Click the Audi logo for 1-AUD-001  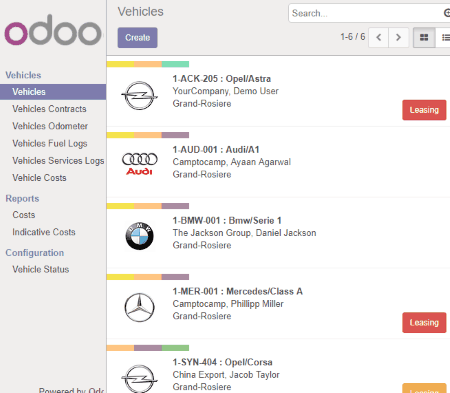click(x=139, y=164)
